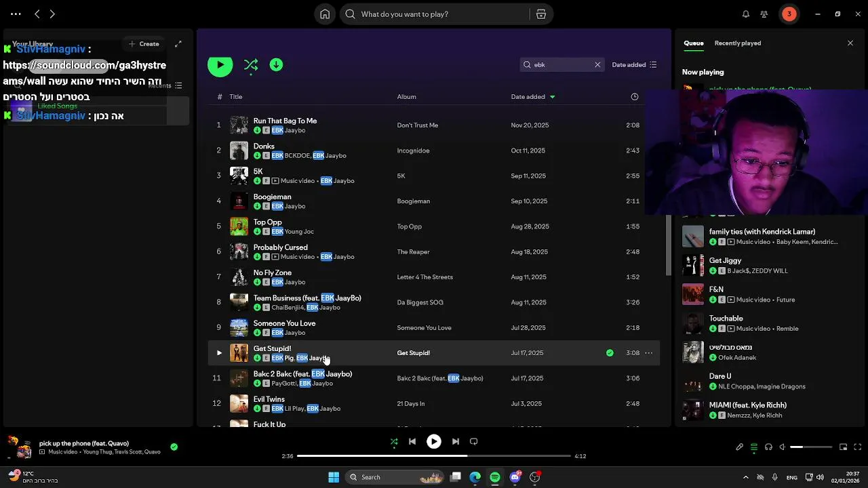
Task: Show hidden tray icons via taskbar chevron
Action: click(x=746, y=477)
